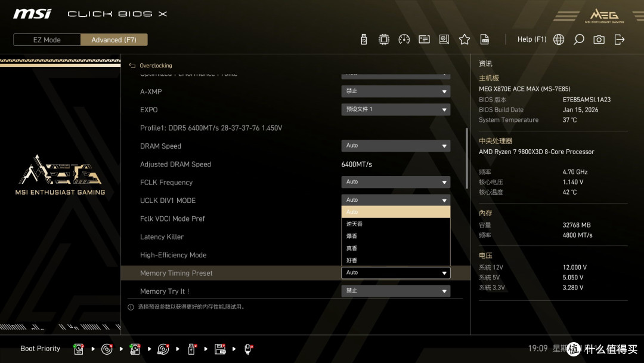Open the UCLK DIV1 MODE dropdown
This screenshot has height=363, width=644.
click(395, 200)
